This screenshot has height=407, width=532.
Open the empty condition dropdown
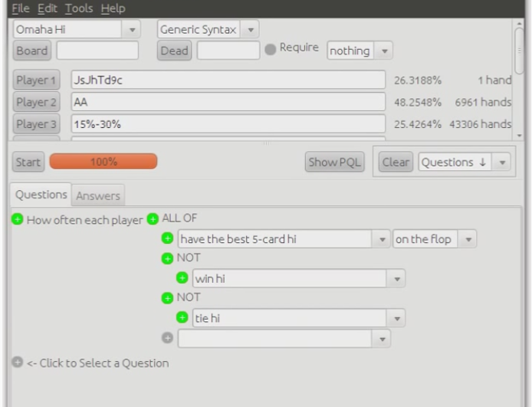tap(284, 339)
